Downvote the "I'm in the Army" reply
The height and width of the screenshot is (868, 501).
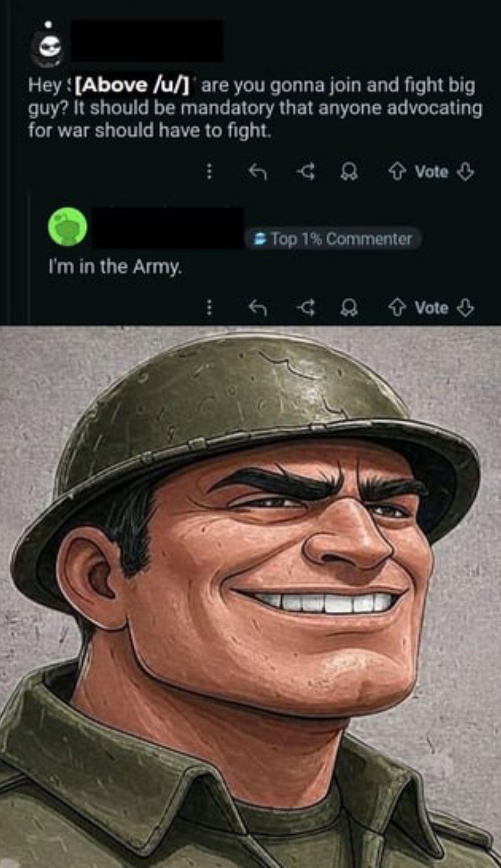465,307
